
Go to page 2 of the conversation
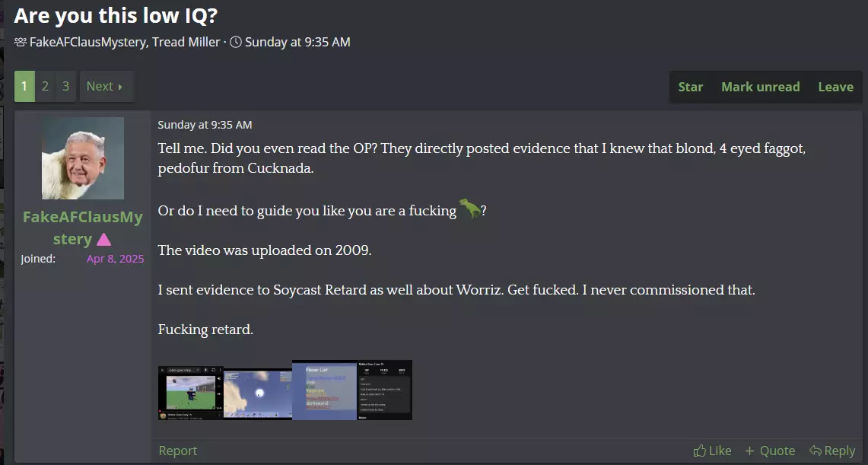tap(46, 86)
